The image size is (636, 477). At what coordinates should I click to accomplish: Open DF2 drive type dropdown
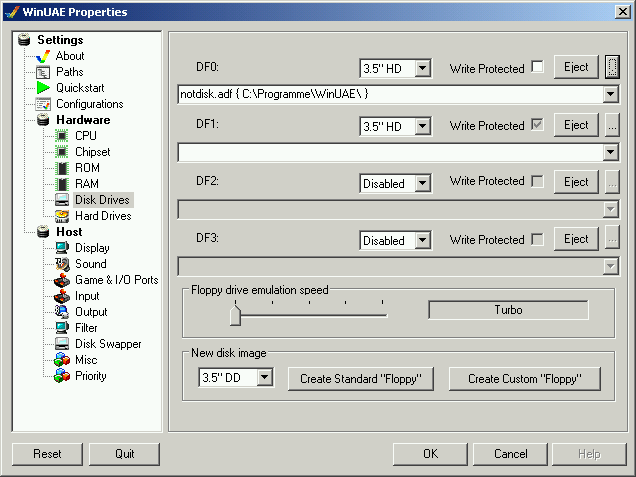[422, 183]
